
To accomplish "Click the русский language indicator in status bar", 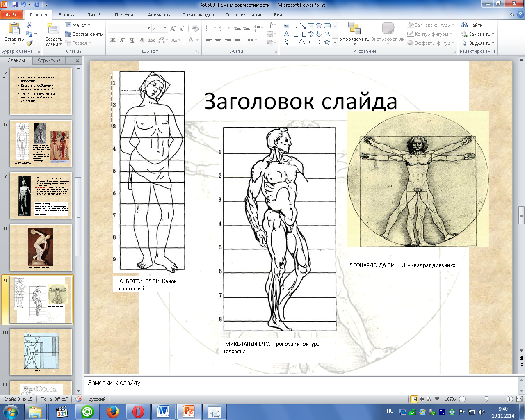I will pyautogui.click(x=97, y=399).
